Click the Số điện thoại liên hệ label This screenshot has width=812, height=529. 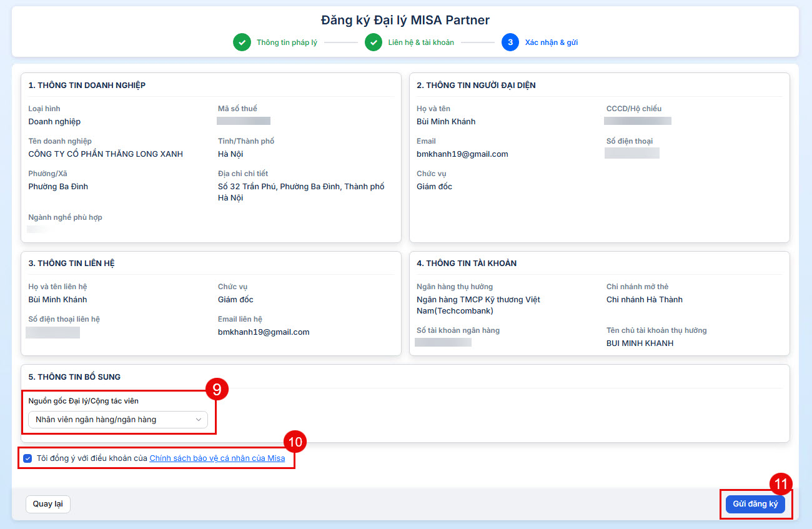(64, 319)
